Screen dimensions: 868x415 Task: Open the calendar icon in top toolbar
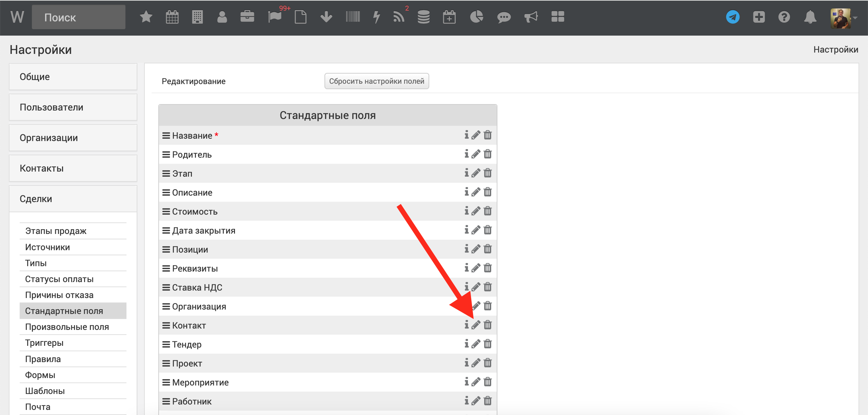[x=172, y=17]
